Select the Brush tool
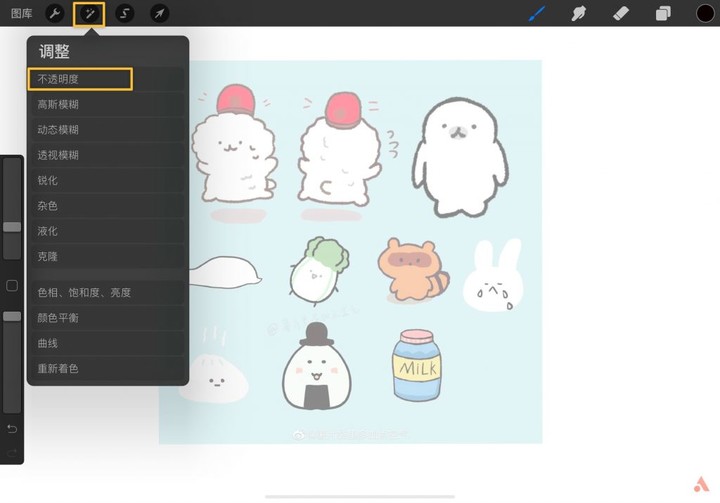Viewport: 720px width, 503px height. (537, 13)
